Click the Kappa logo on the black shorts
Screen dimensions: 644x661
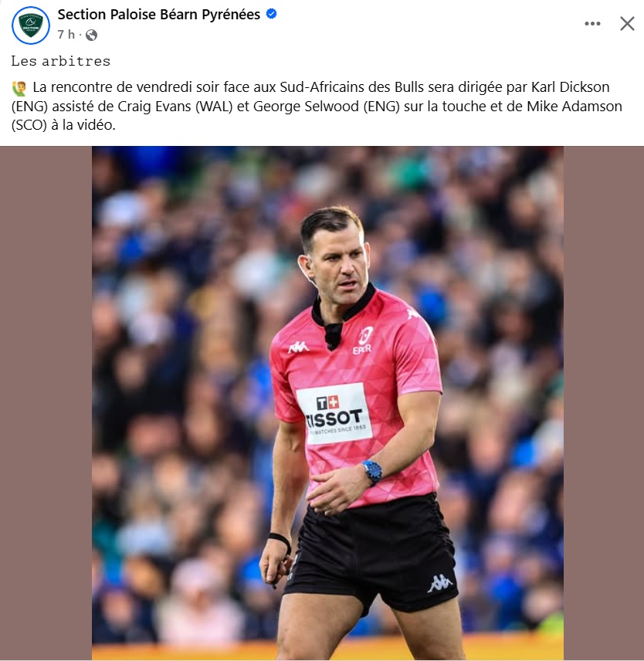[x=439, y=584]
